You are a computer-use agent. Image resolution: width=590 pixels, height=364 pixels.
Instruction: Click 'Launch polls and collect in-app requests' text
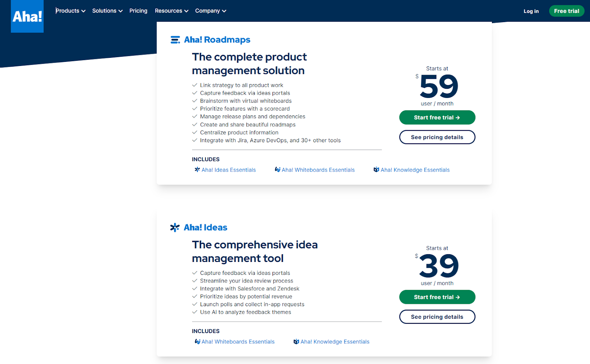point(252,304)
